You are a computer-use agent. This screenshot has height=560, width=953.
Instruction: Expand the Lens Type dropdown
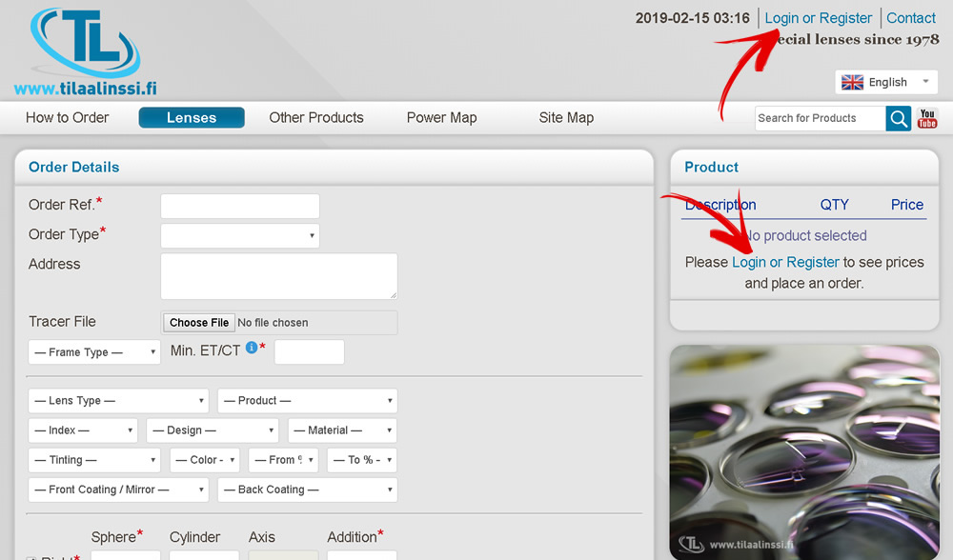point(118,401)
